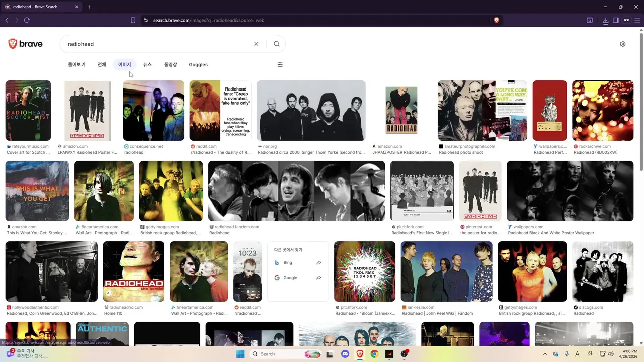Open the tab search toolbar icon

tap(590, 20)
